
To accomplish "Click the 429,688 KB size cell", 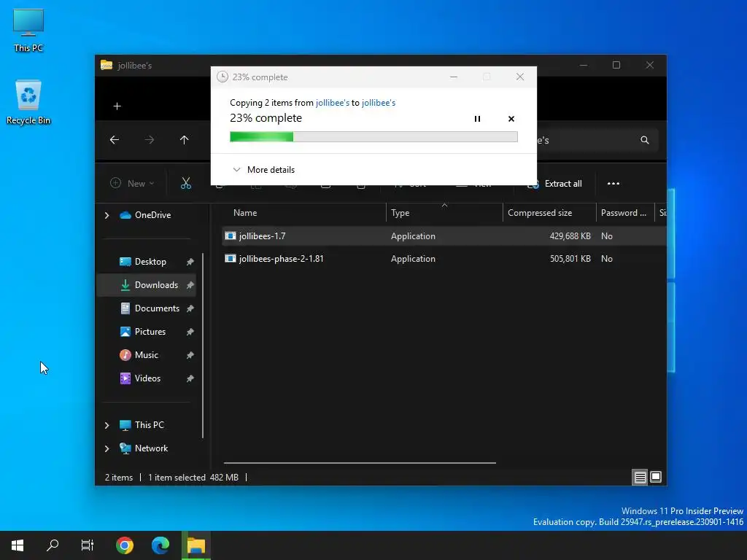I will 570,236.
